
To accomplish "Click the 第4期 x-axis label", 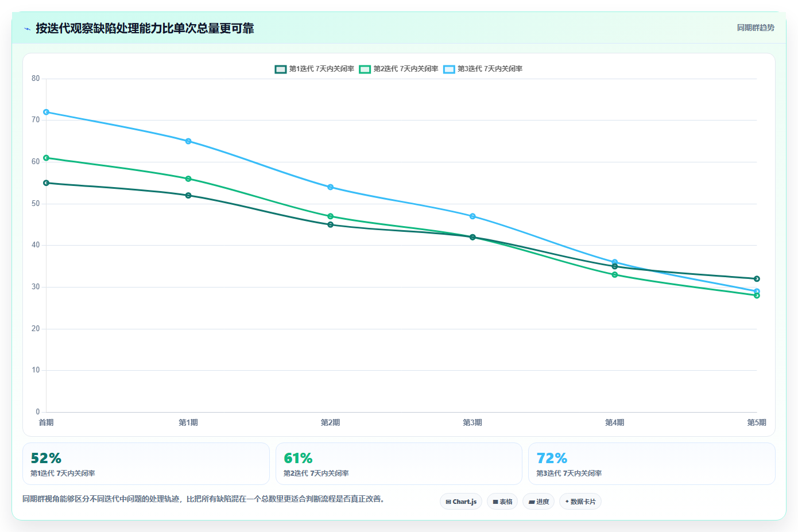I will [x=615, y=422].
